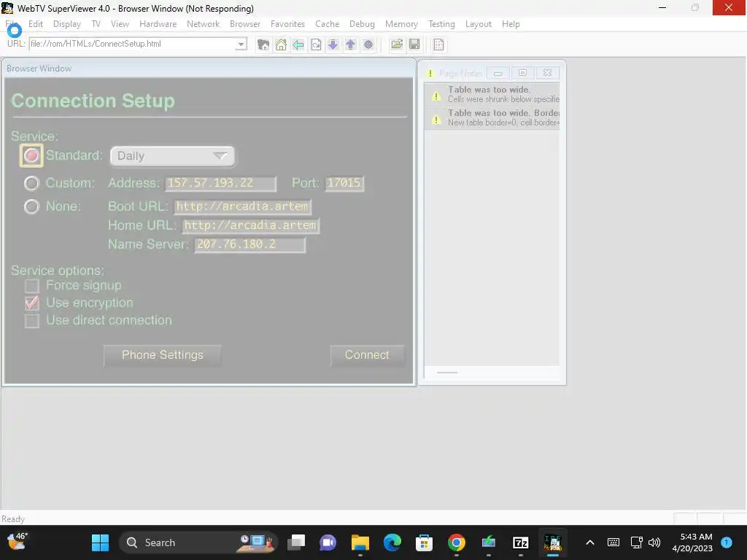Go to the Home page icon
This screenshot has height=560, width=747.
coord(281,44)
